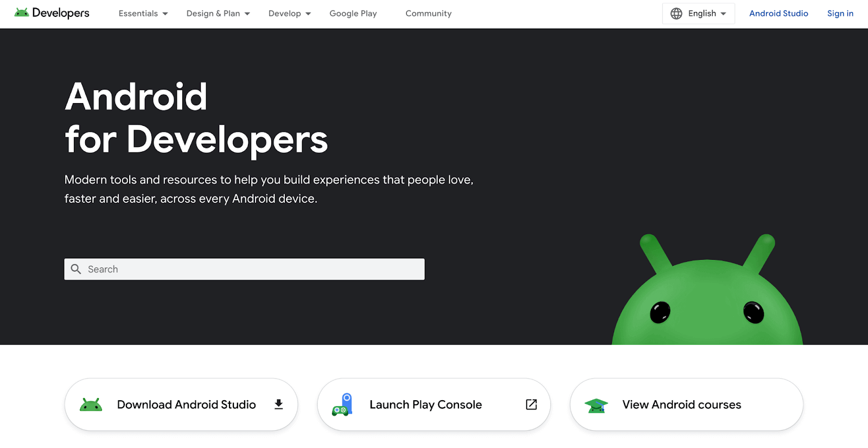Open the Android Studio link in header

(778, 14)
